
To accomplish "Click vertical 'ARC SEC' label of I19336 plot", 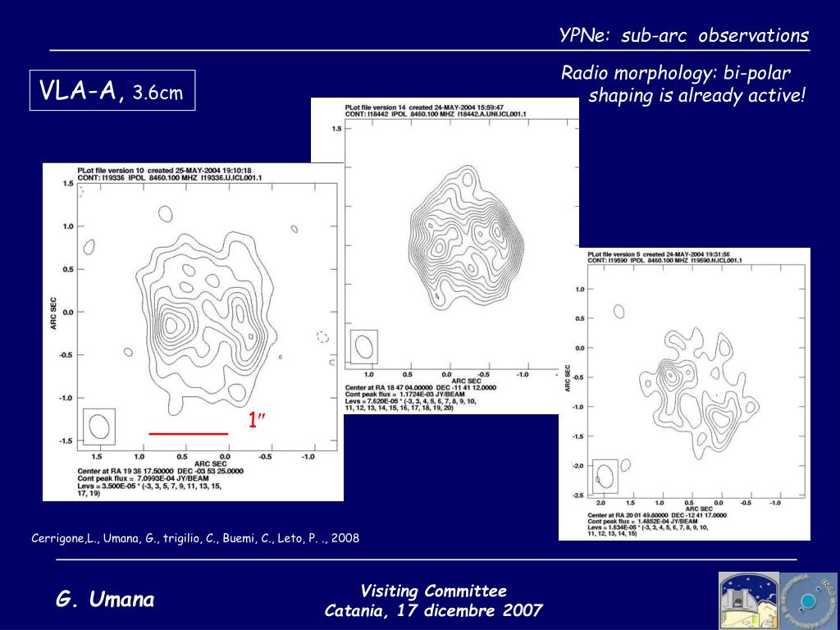I will pos(53,313).
